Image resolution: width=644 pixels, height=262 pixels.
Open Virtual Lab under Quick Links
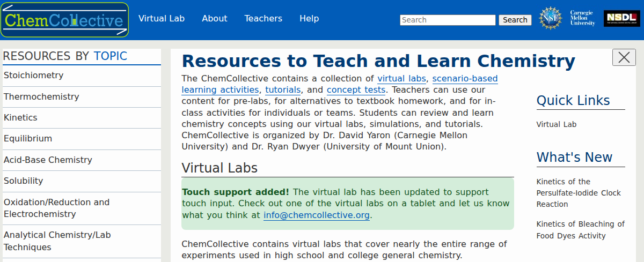[x=557, y=124]
